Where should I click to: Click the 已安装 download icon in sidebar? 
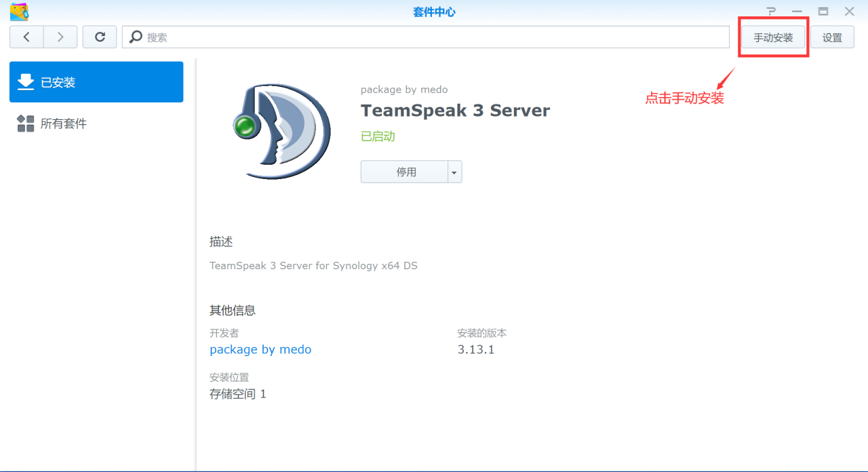26,81
